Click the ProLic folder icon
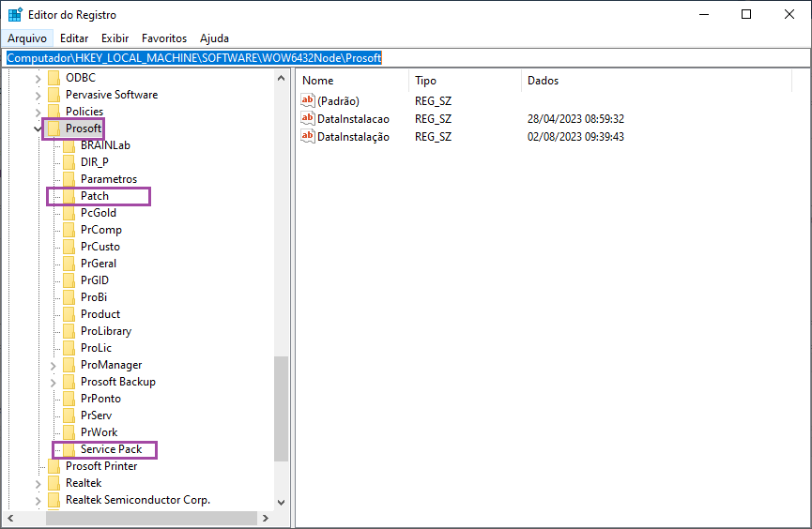 [69, 348]
